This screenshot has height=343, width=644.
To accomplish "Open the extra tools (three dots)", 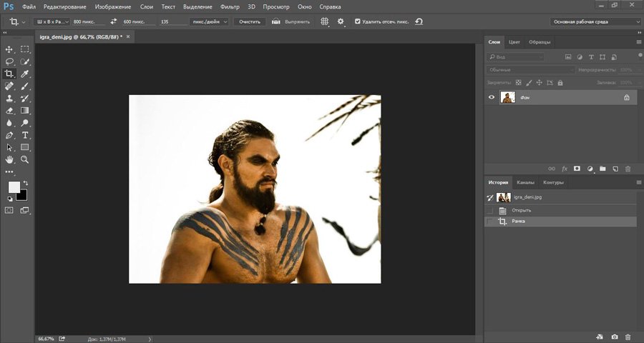I will [x=9, y=171].
